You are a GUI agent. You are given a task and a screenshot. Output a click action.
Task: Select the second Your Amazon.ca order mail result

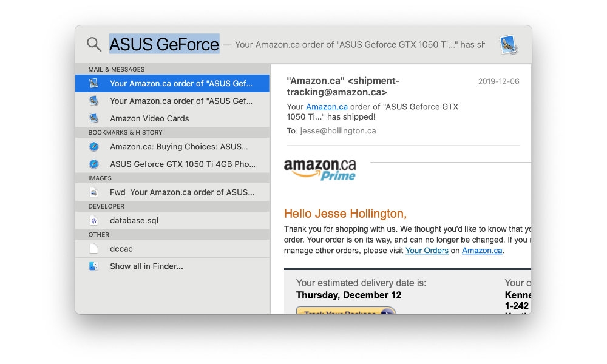180,101
